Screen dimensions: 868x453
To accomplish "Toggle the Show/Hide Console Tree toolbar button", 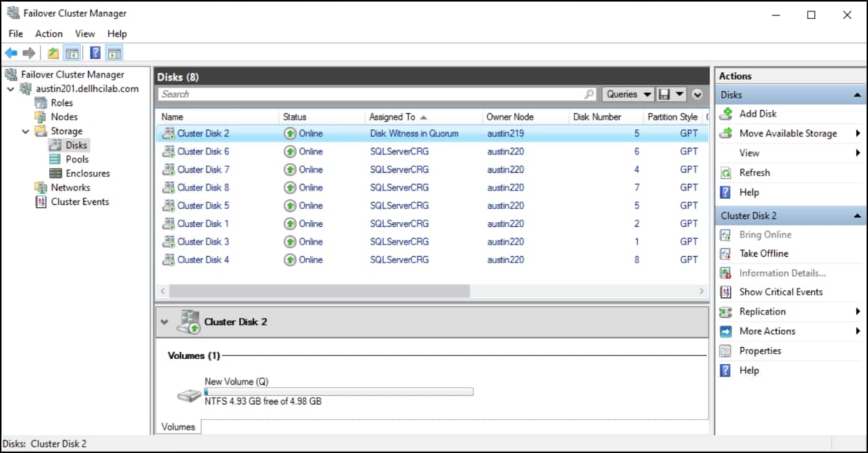I will [72, 53].
